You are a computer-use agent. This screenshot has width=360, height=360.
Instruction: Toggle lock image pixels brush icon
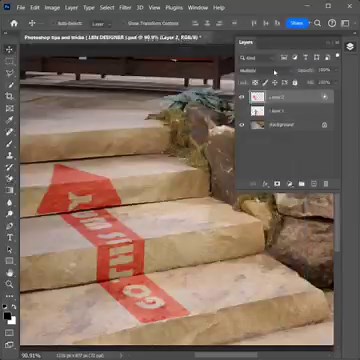[x=265, y=82]
